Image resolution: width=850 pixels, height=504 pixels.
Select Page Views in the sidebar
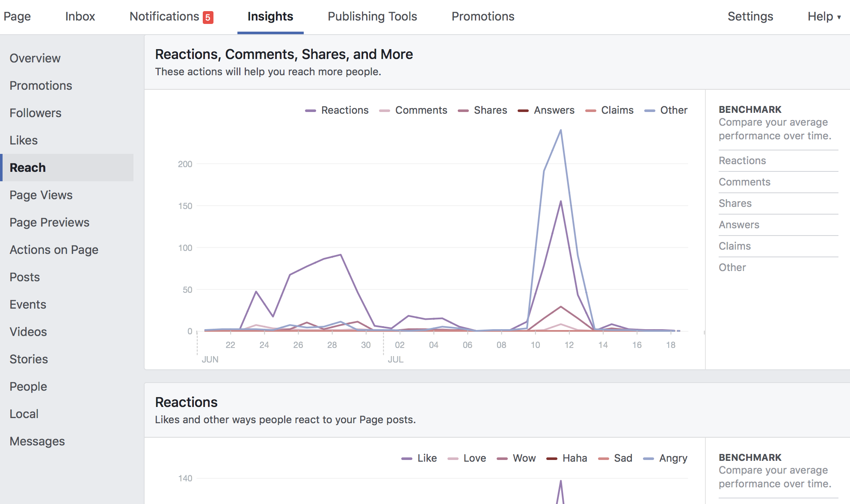pyautogui.click(x=41, y=195)
